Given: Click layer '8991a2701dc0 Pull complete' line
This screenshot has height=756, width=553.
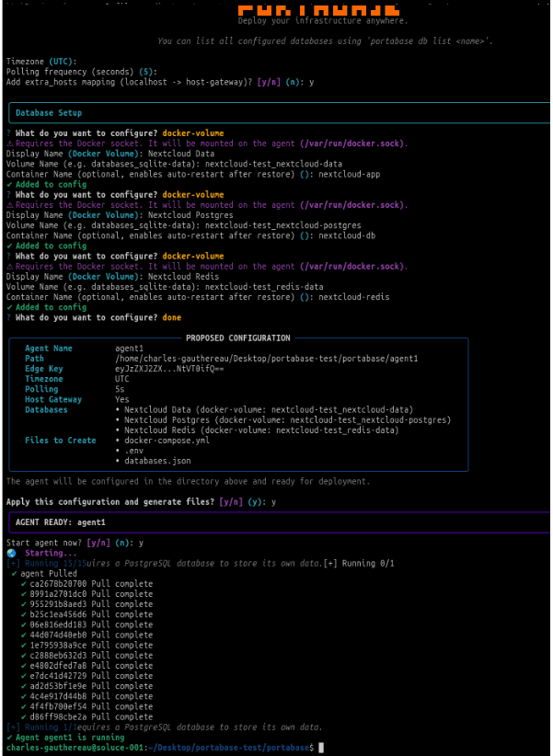Looking at the screenshot, I should tap(86, 594).
